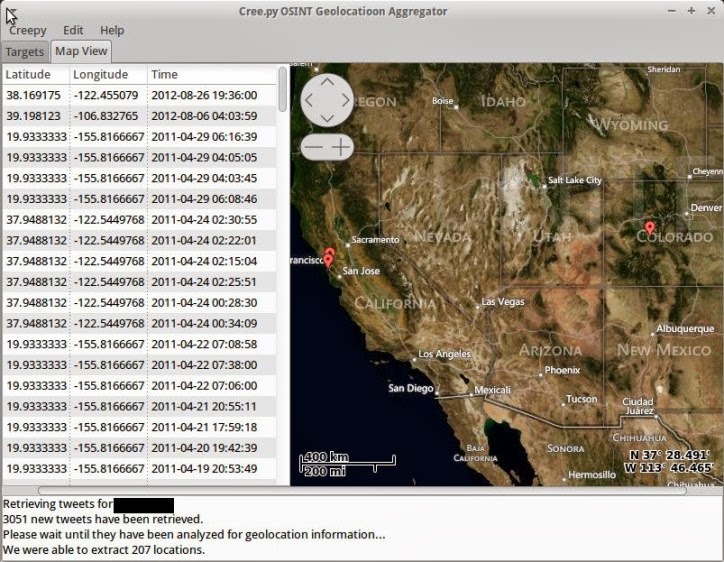Sort the table by the Latitude column header

[36, 74]
